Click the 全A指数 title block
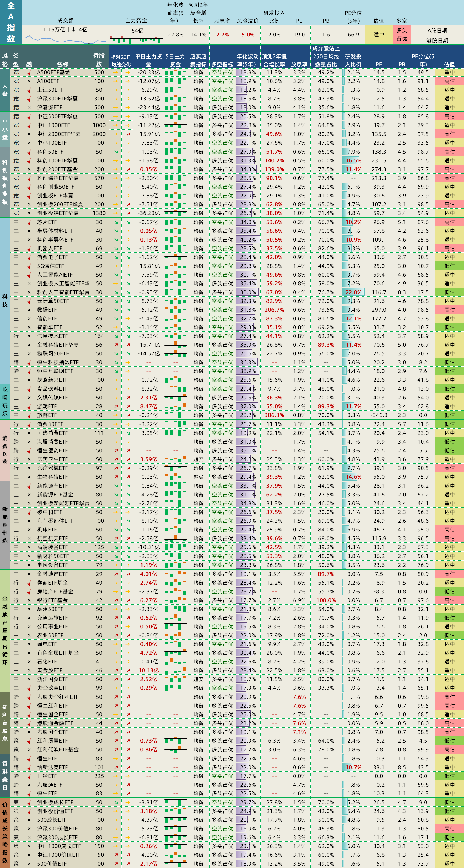This screenshot has height=868, width=464. click(11, 22)
